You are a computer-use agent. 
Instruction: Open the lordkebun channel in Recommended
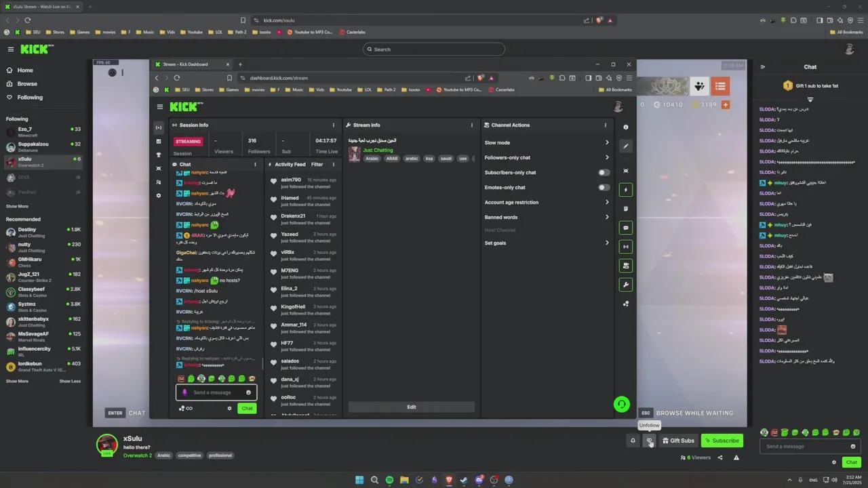click(x=42, y=366)
